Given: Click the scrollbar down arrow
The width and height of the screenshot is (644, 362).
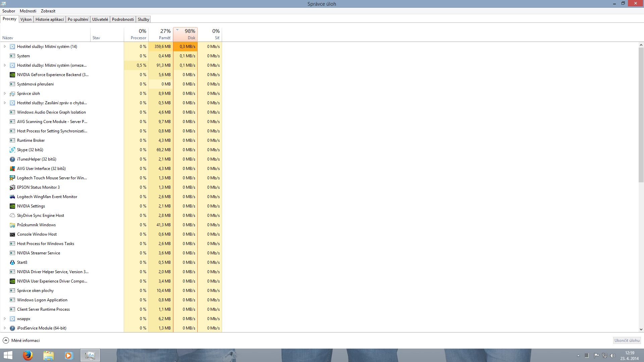Looking at the screenshot, I should point(641,329).
